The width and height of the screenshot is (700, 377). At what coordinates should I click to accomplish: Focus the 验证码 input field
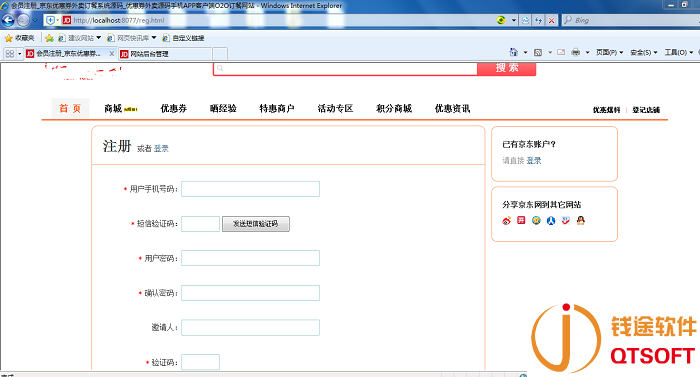click(200, 362)
